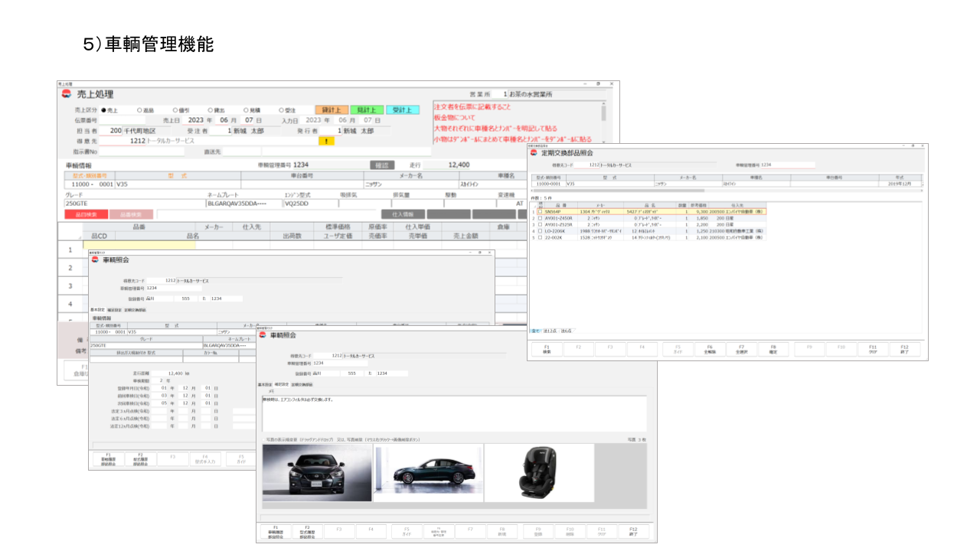Click the グレード field showing 250GTE
The height and width of the screenshot is (551, 980).
[x=135, y=204]
